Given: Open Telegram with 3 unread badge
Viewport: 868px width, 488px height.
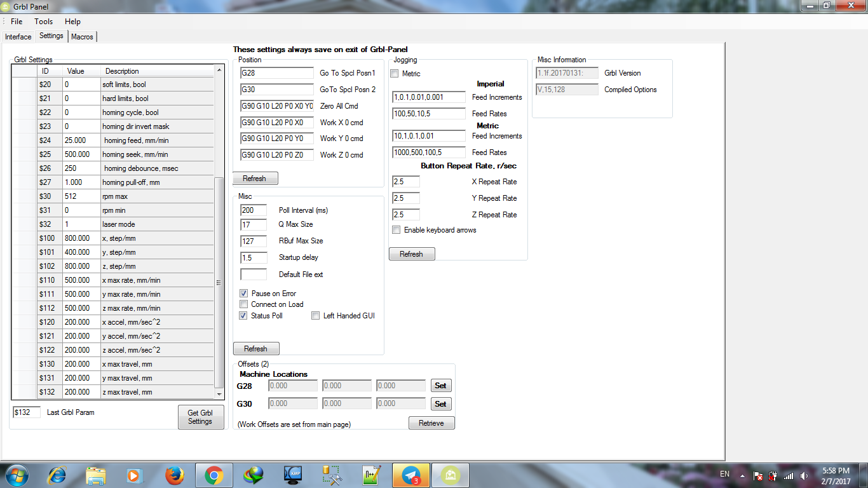Looking at the screenshot, I should pos(411,475).
